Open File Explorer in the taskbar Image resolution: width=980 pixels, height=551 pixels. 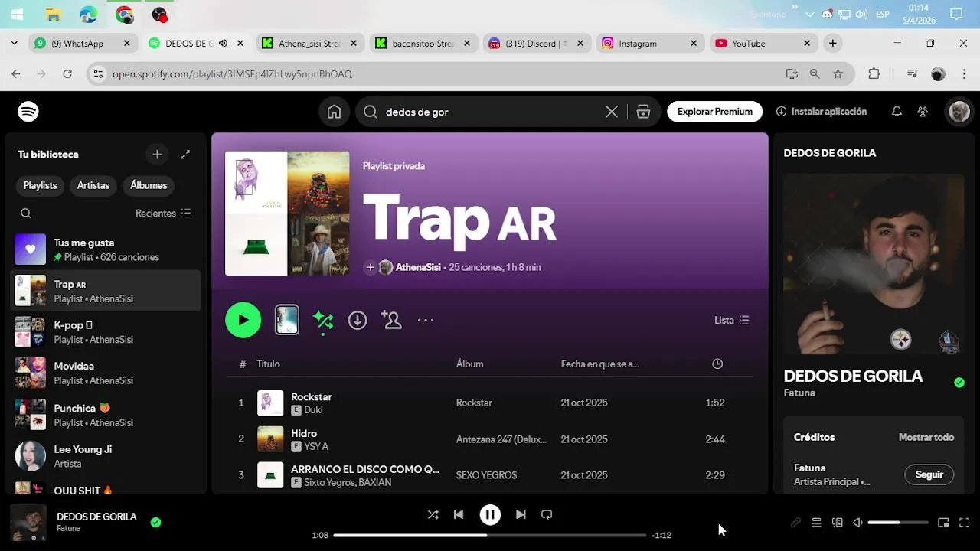[54, 14]
